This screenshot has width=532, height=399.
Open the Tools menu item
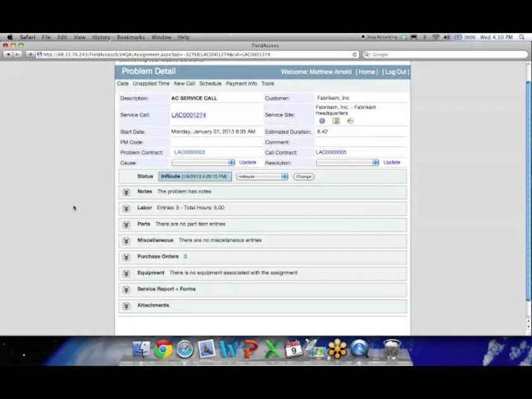pyautogui.click(x=268, y=84)
